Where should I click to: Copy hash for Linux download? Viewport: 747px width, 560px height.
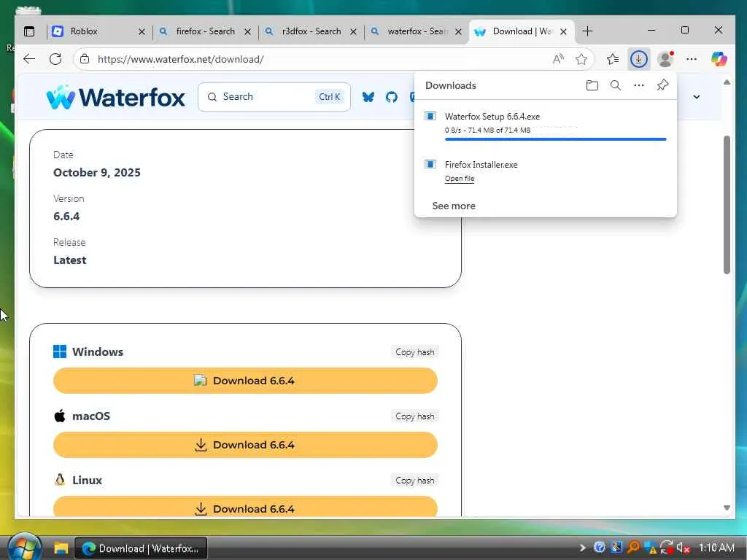click(414, 481)
